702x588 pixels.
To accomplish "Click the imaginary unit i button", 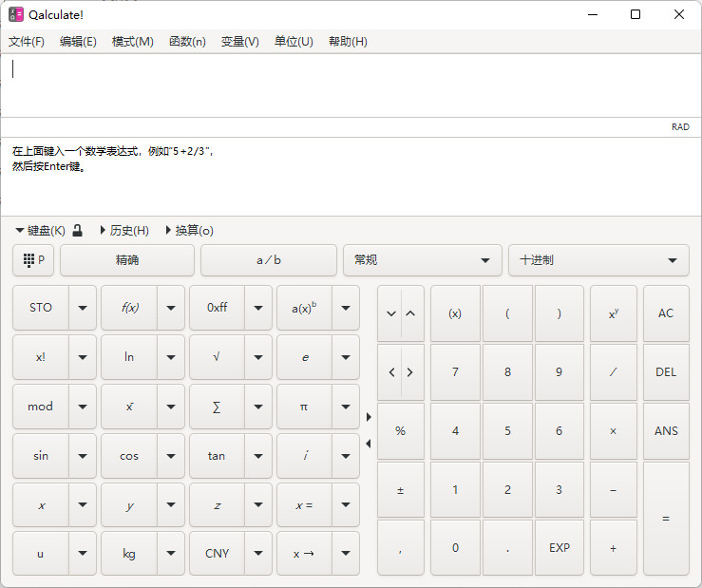I will (304, 456).
